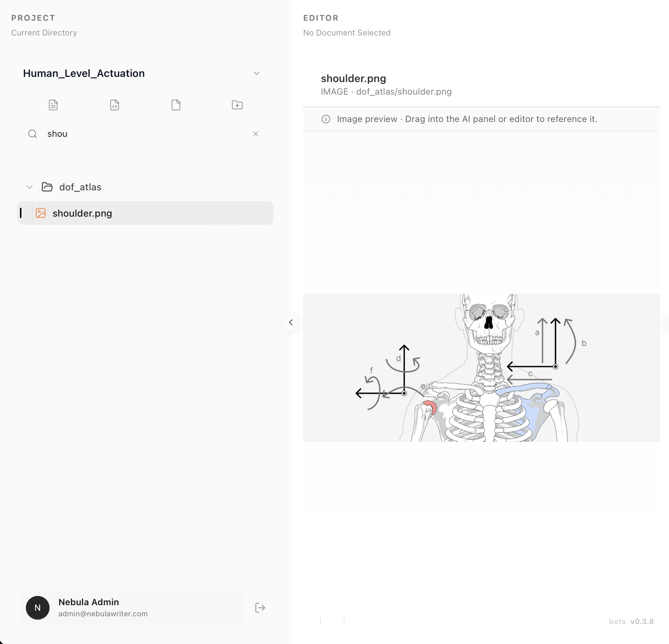The image size is (669, 644).
Task: Click the search magnifier icon
Action: click(33, 134)
